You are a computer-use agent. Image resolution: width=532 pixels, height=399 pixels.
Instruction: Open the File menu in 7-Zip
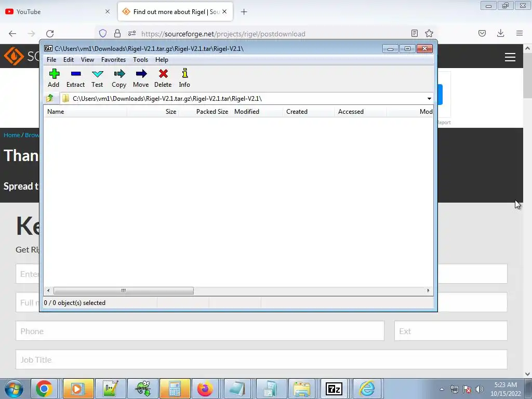tap(51, 60)
